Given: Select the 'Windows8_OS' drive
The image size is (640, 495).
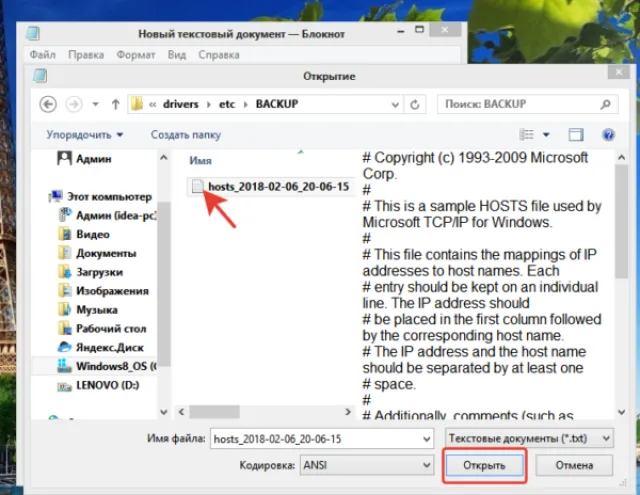Looking at the screenshot, I should [x=116, y=366].
